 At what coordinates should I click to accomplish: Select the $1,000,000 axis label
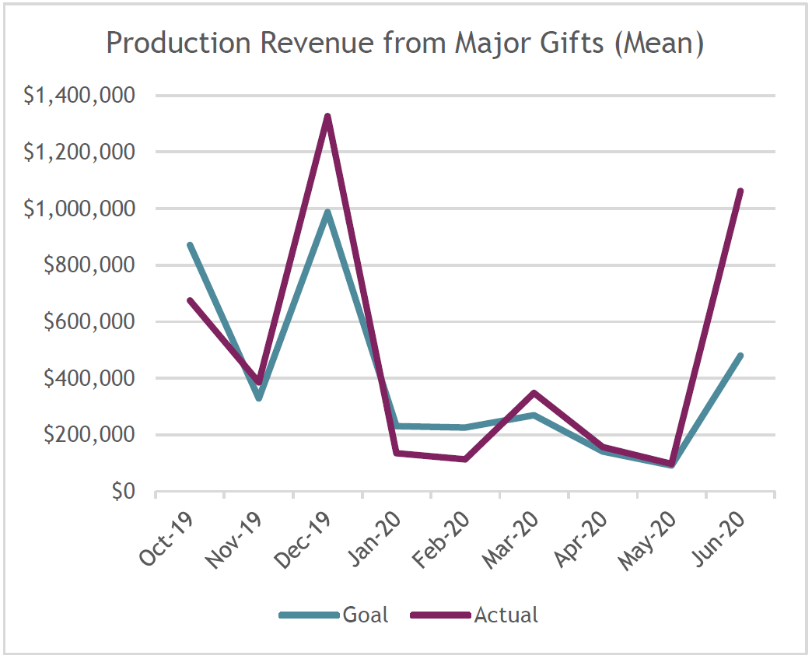(79, 209)
